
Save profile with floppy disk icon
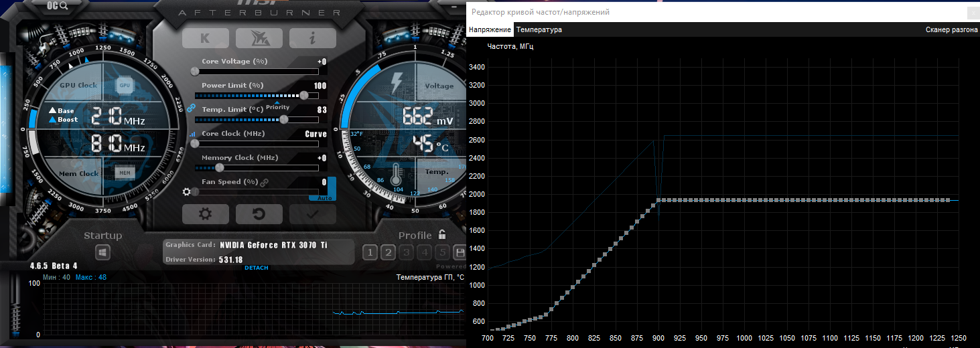pos(460,252)
